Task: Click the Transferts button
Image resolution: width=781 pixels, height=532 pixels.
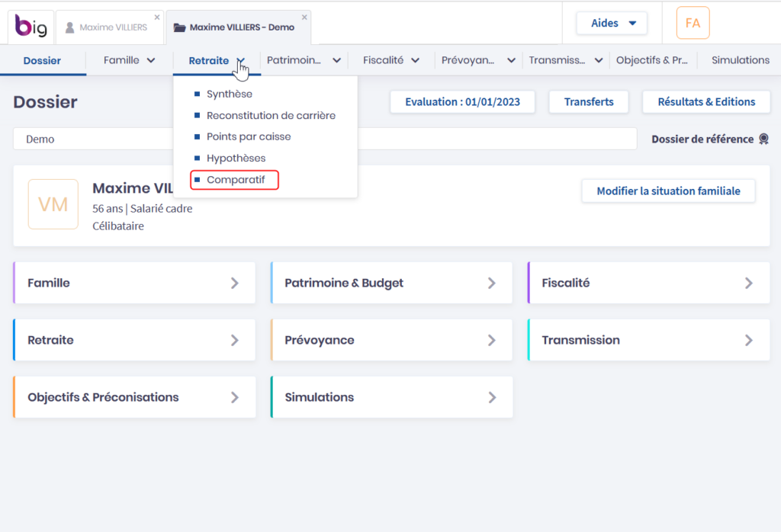Action: pyautogui.click(x=588, y=102)
